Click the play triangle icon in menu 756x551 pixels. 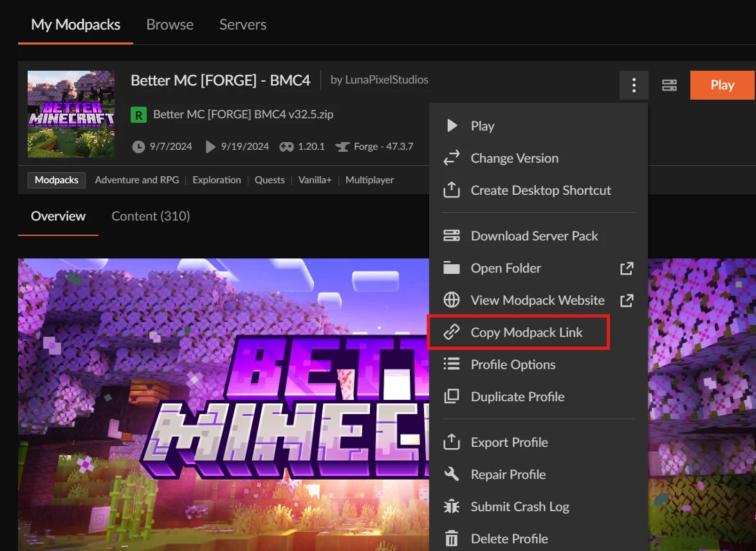(452, 126)
